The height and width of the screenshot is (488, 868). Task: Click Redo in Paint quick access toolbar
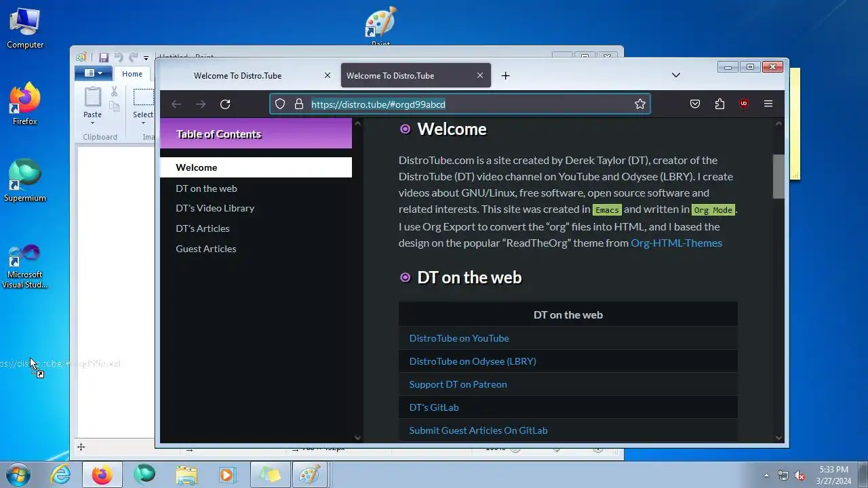point(134,58)
